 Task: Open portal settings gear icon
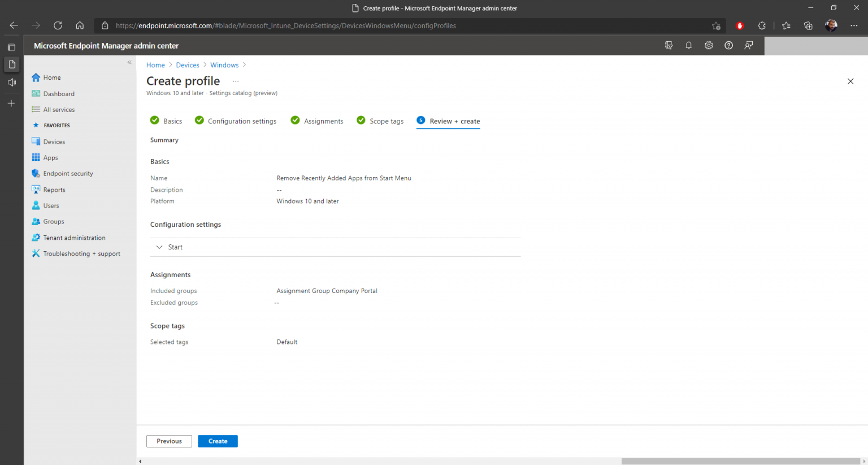(x=709, y=46)
